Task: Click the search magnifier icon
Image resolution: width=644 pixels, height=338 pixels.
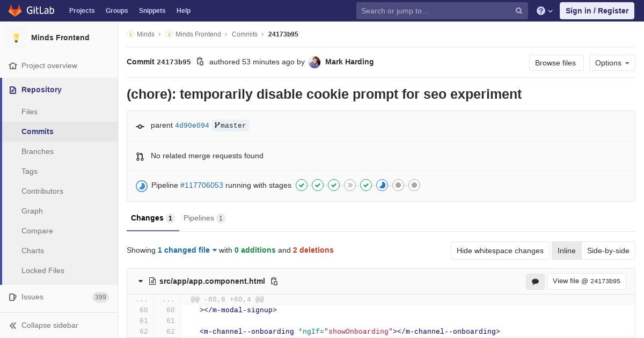Action: pos(519,11)
